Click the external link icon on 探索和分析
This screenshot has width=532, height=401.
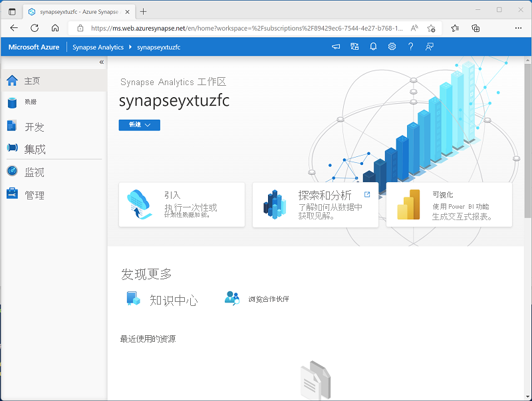coord(367,194)
